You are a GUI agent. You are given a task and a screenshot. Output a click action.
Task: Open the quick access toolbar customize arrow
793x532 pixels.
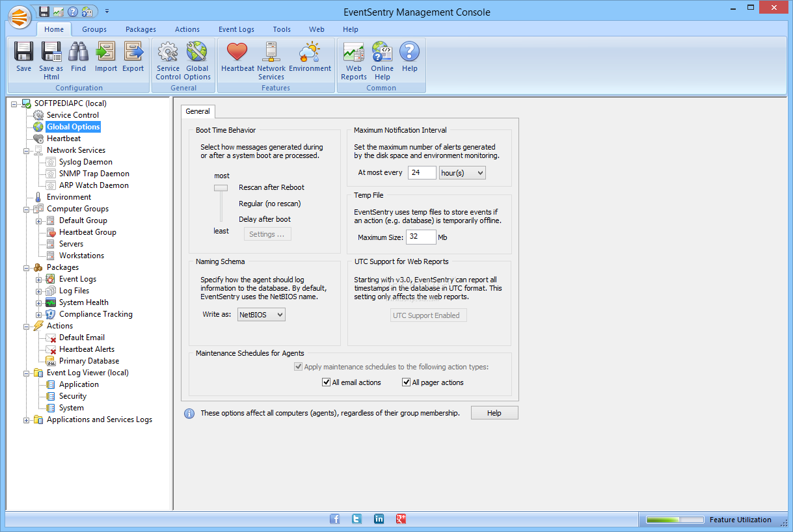pyautogui.click(x=107, y=11)
